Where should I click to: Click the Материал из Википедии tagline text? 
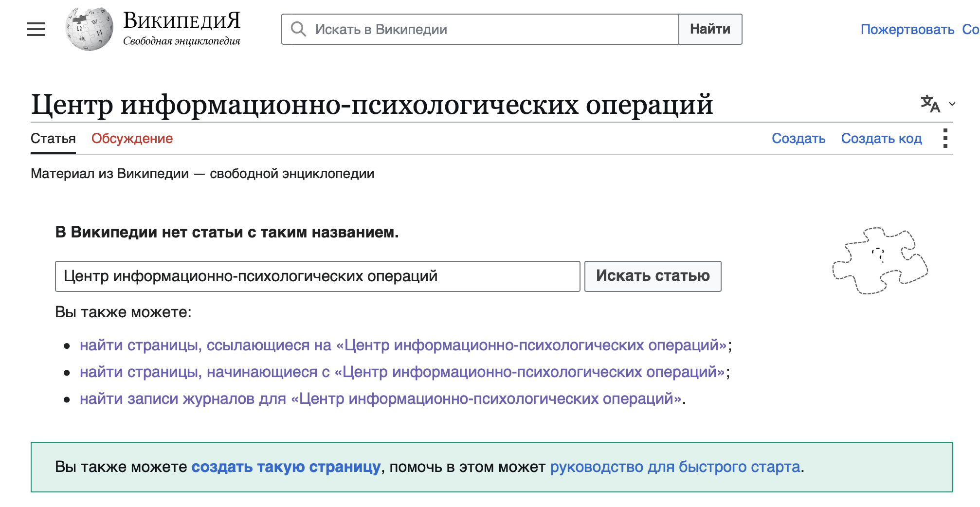[202, 174]
